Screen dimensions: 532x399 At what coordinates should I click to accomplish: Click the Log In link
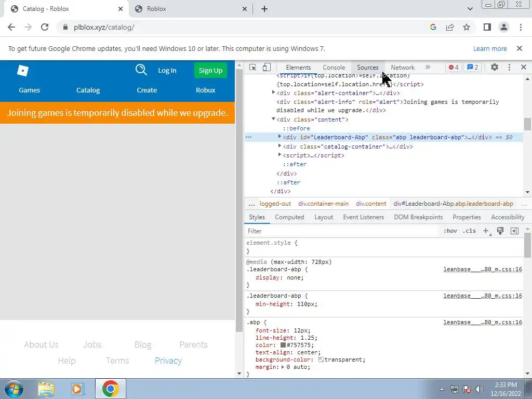tap(167, 71)
